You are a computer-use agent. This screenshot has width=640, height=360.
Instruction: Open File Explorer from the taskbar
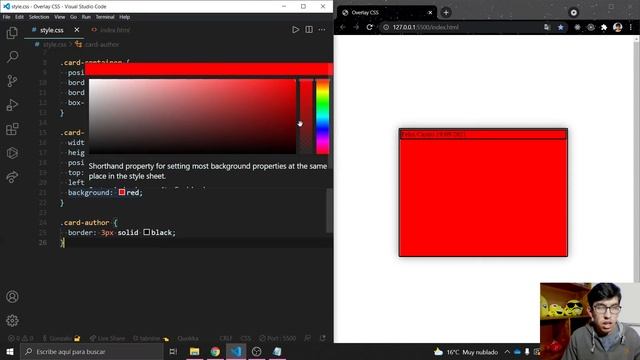tap(194, 351)
